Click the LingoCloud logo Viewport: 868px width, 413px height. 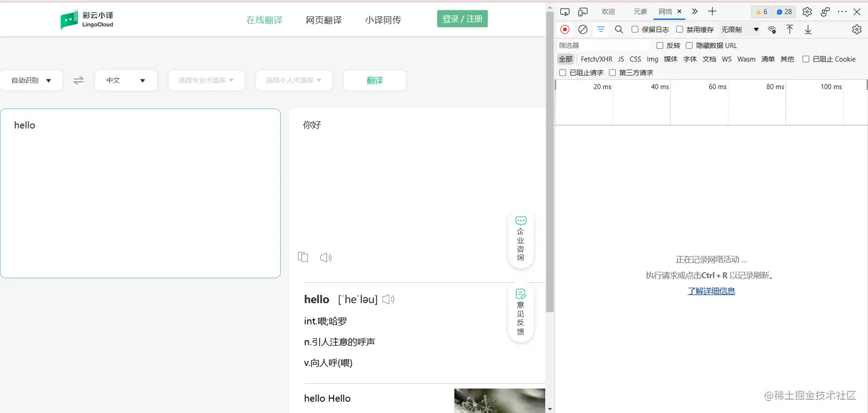click(x=87, y=20)
